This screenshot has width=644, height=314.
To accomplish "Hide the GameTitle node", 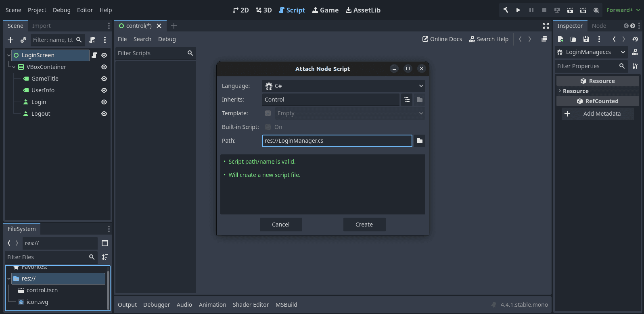I will (104, 79).
